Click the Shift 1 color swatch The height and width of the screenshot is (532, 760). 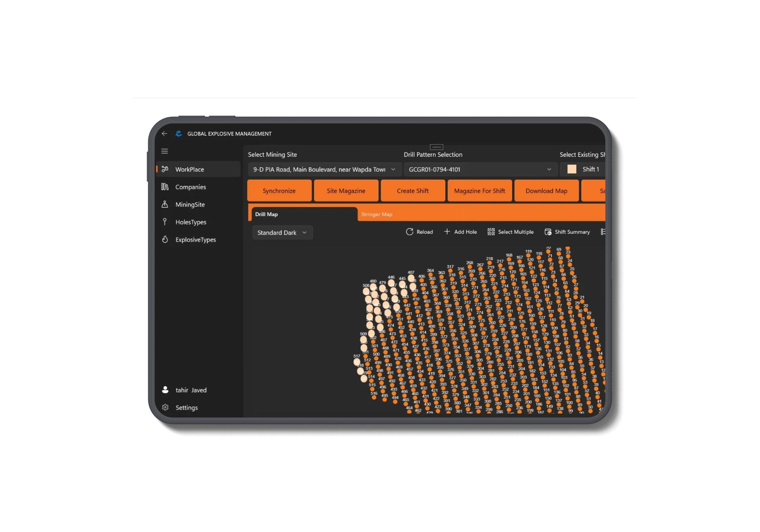pyautogui.click(x=572, y=169)
